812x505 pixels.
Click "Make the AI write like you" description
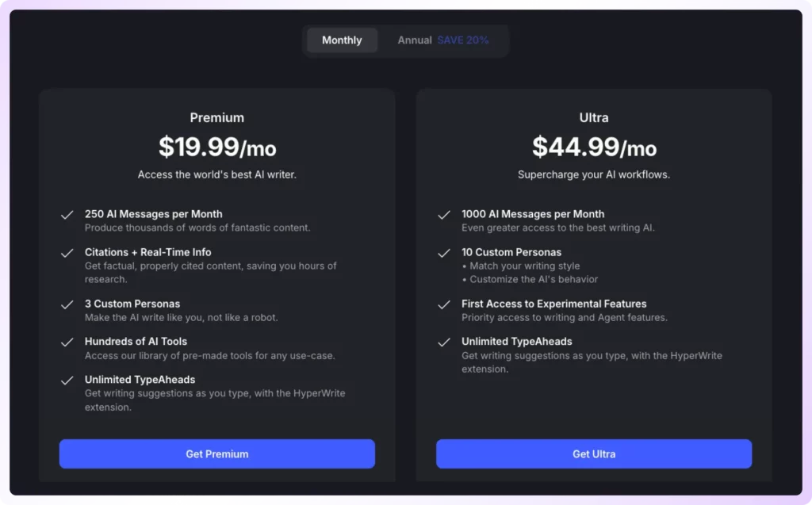(x=182, y=317)
